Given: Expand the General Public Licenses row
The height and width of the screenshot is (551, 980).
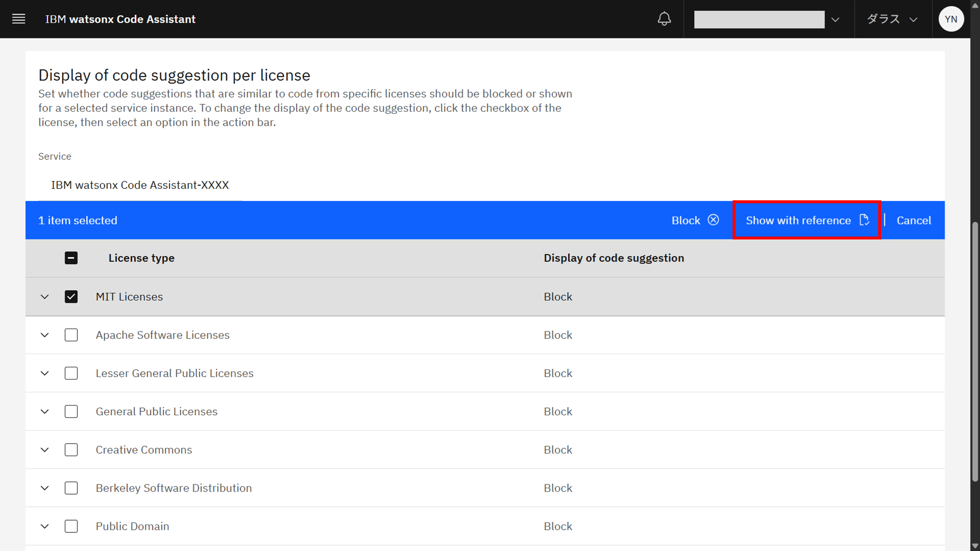Looking at the screenshot, I should [x=45, y=411].
